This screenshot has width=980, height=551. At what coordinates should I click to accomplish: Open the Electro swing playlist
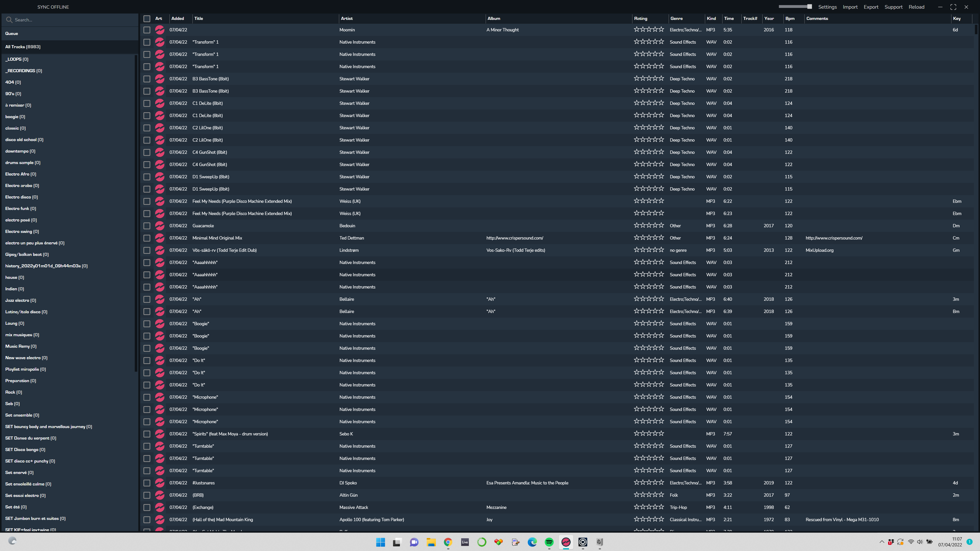tap(22, 232)
